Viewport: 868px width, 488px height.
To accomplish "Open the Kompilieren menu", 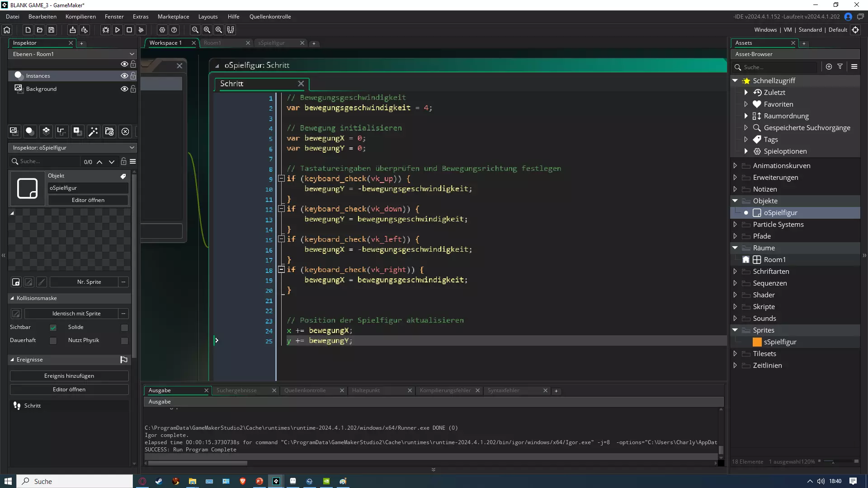I will point(80,17).
